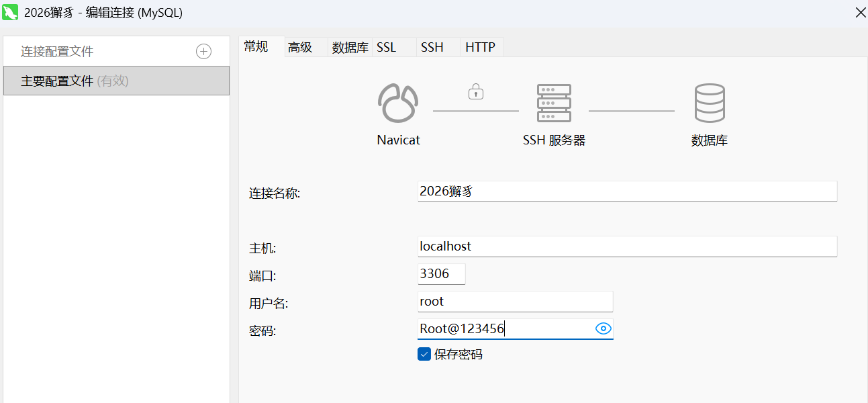Select 主要配置文件 (有效) profile row
The width and height of the screenshot is (868, 403).
tap(116, 81)
